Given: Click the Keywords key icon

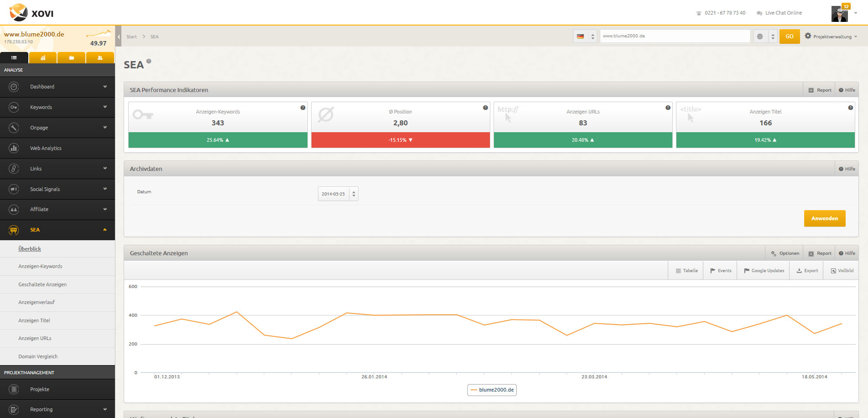Looking at the screenshot, I should (14, 107).
